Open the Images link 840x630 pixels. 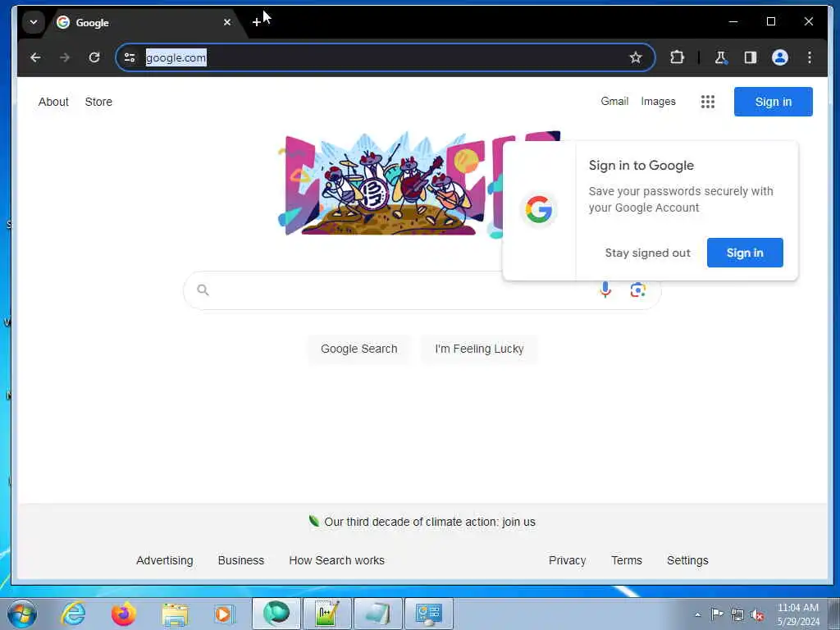click(x=659, y=101)
